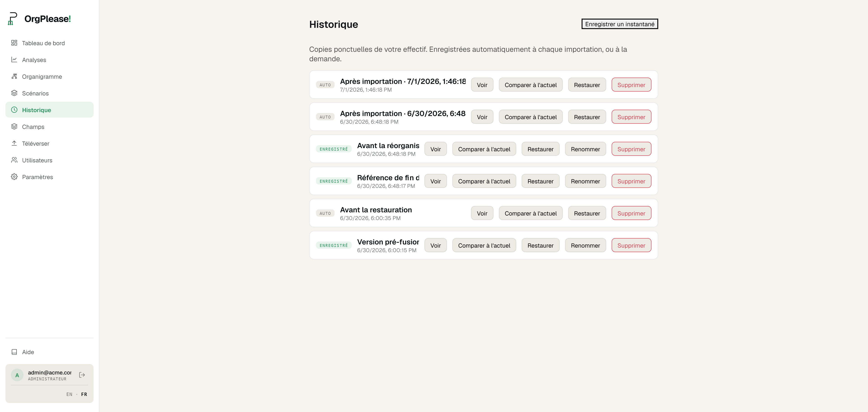This screenshot has height=412, width=868.
Task: Rename the Version pré-fusion snapshot
Action: 585,245
